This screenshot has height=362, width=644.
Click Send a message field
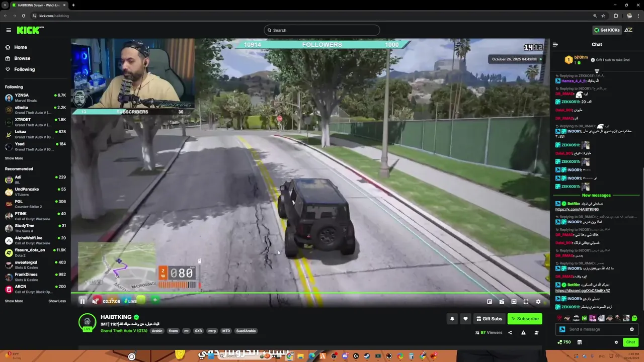pos(596,329)
